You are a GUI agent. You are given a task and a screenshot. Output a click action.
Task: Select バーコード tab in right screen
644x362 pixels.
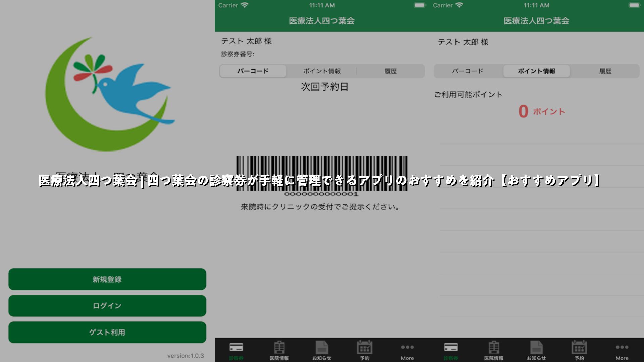pyautogui.click(x=468, y=71)
